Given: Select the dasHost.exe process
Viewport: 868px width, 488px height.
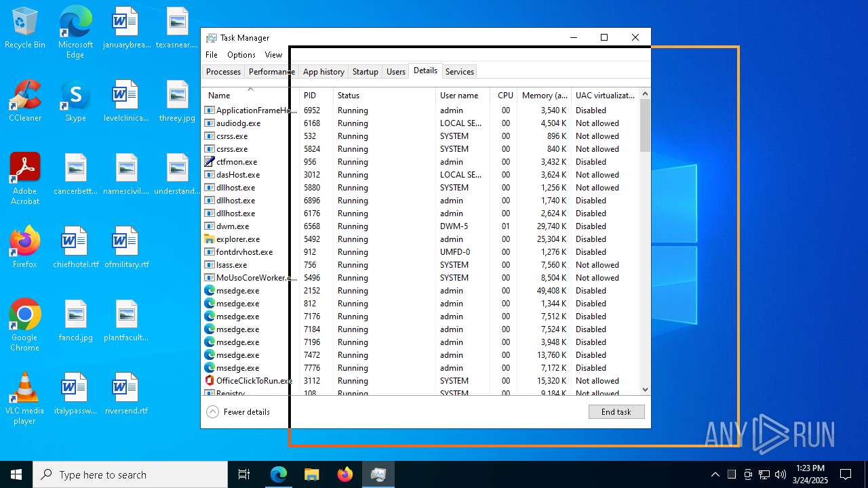Looking at the screenshot, I should pyautogui.click(x=420, y=175).
